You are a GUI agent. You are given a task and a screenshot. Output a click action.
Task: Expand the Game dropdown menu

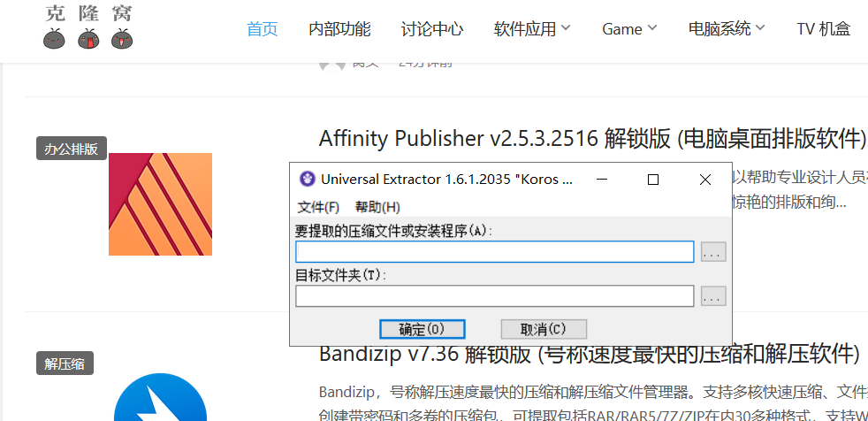(628, 29)
